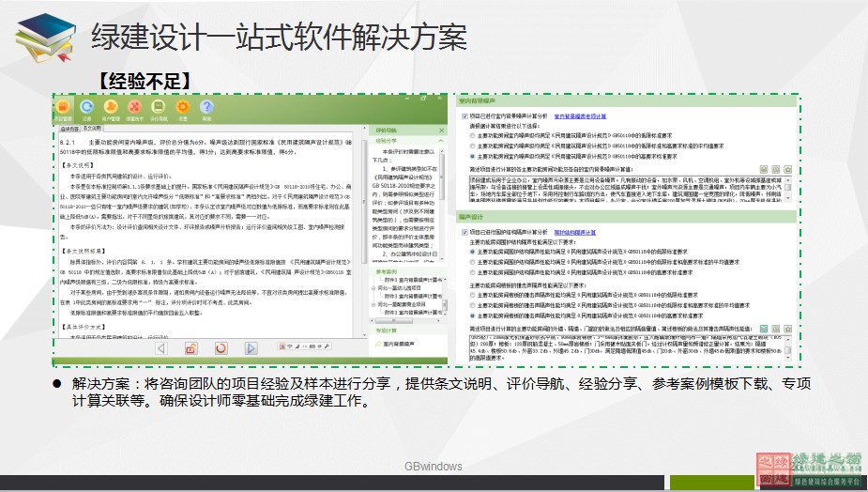Open settings via orange gear icon
Screen dimensions: 868x492
tap(183, 106)
